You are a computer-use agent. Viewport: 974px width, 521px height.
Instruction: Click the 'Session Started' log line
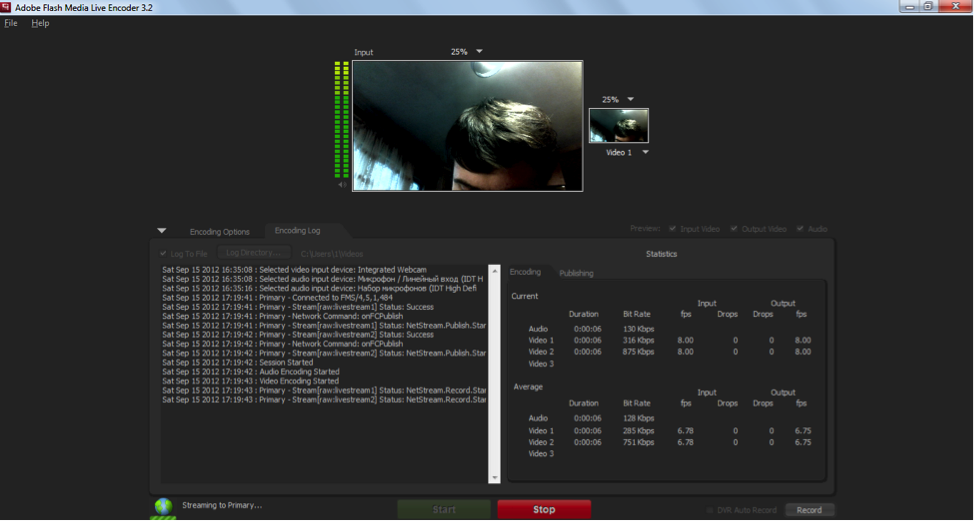(x=238, y=362)
